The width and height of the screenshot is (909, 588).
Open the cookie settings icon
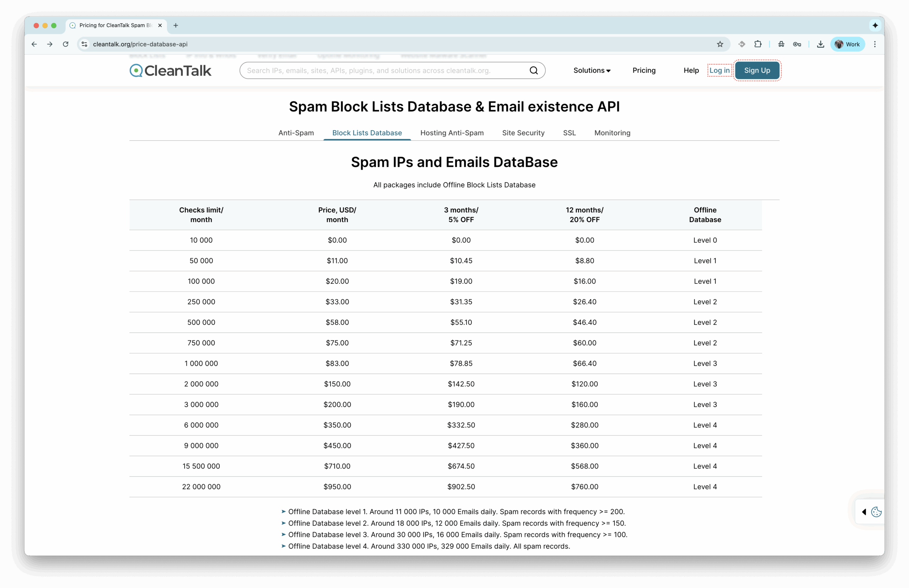tap(877, 512)
